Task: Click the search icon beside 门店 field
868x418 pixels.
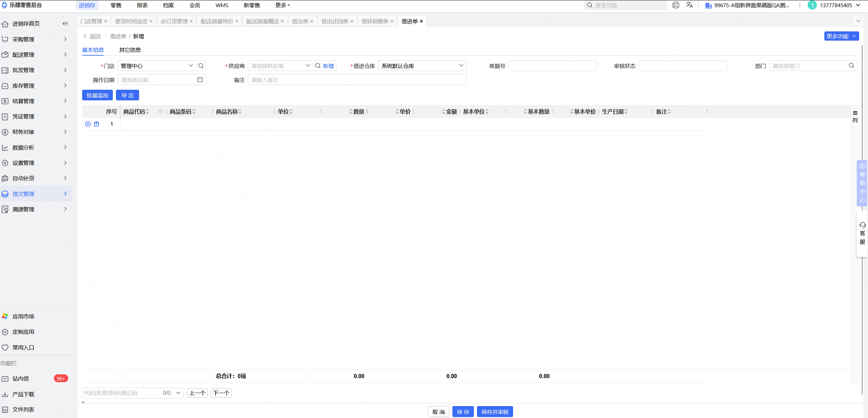Action: click(201, 66)
